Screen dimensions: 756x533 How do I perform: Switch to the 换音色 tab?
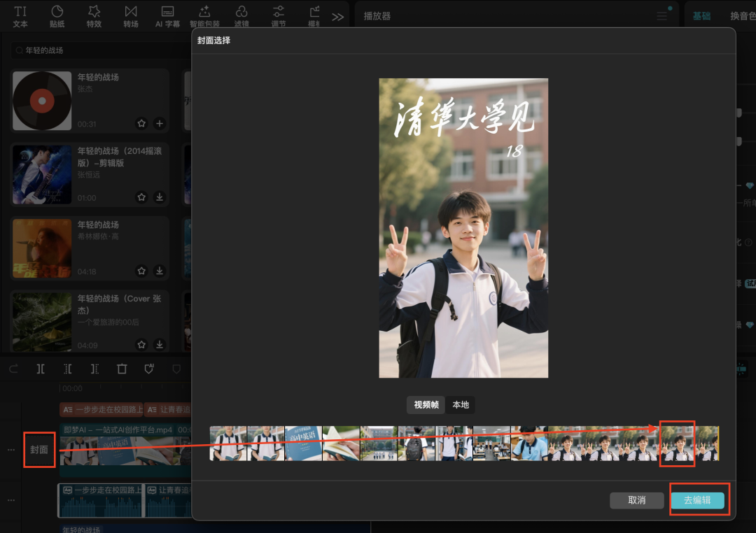[x=743, y=15]
